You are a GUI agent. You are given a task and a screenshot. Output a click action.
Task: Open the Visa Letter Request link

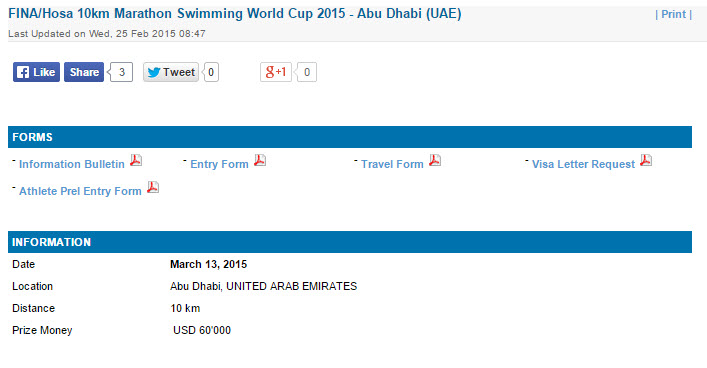[x=583, y=164]
